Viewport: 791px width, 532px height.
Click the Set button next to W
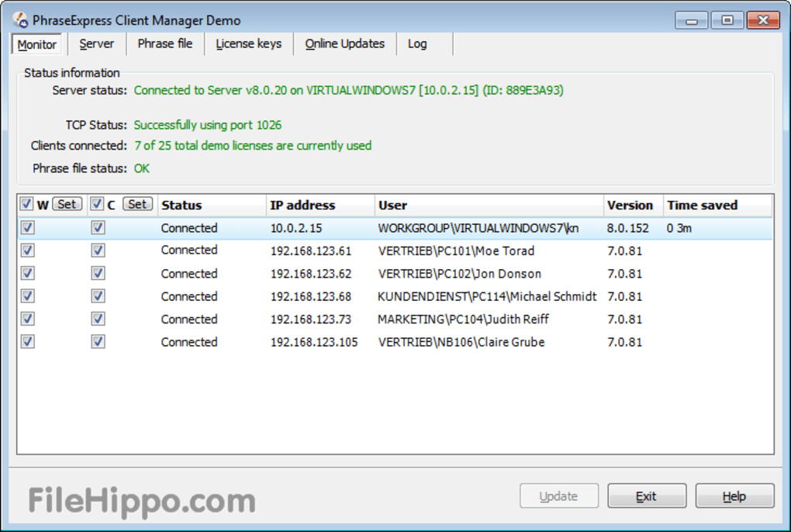coord(67,204)
